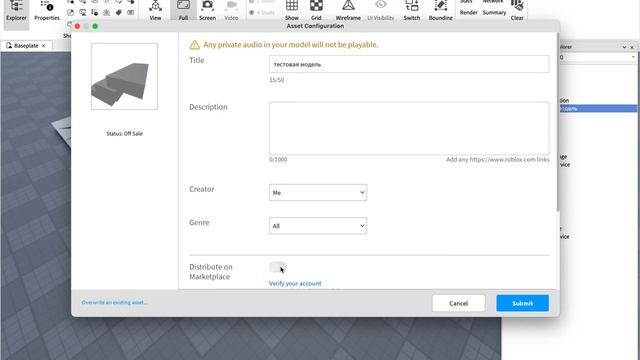
Task: Open Render stats
Action: [x=468, y=13]
